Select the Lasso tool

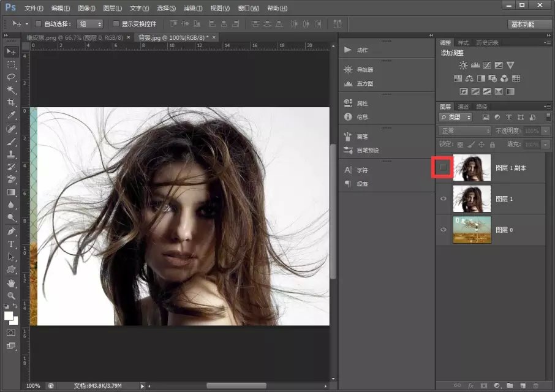click(11, 77)
